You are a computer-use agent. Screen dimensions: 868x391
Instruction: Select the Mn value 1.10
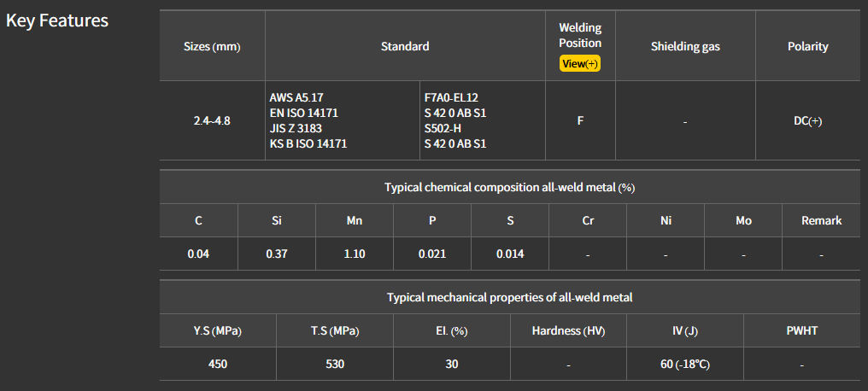click(354, 254)
